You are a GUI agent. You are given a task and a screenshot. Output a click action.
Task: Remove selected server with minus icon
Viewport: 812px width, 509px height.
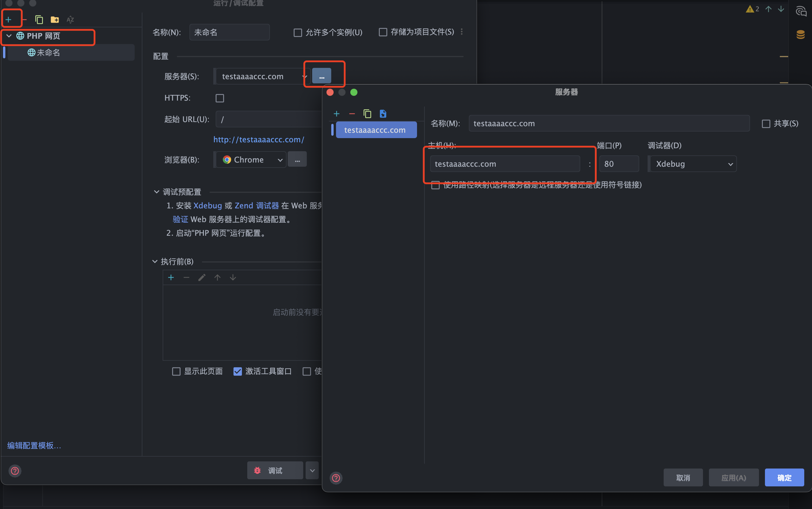352,114
